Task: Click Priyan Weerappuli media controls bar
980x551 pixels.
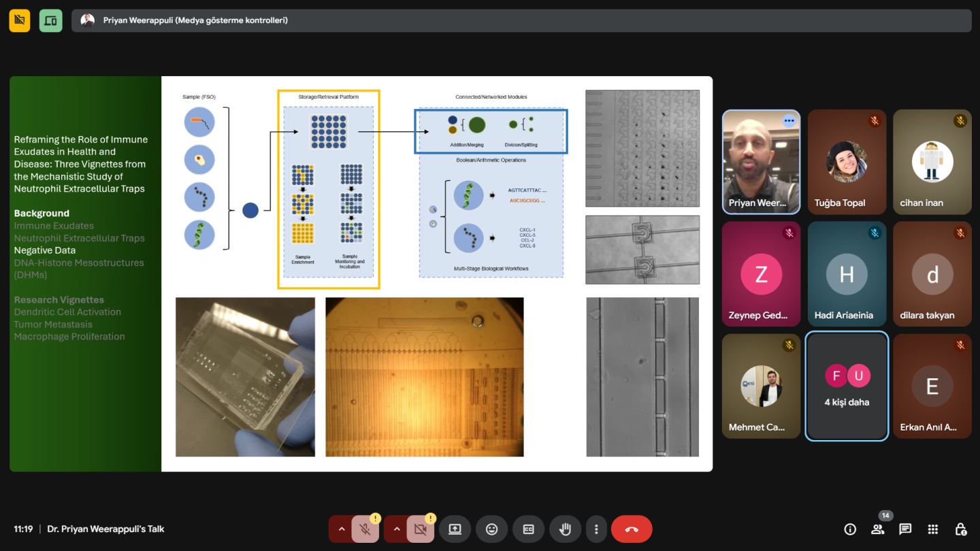Action: [x=521, y=20]
